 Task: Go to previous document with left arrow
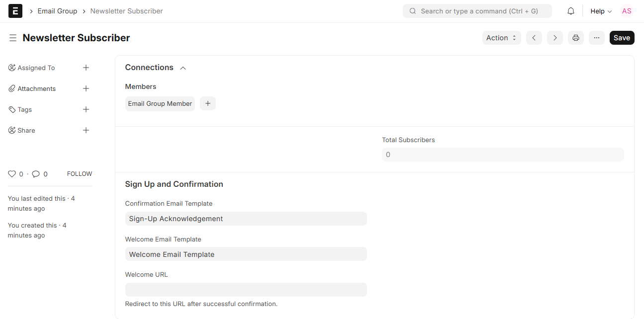pyautogui.click(x=534, y=37)
